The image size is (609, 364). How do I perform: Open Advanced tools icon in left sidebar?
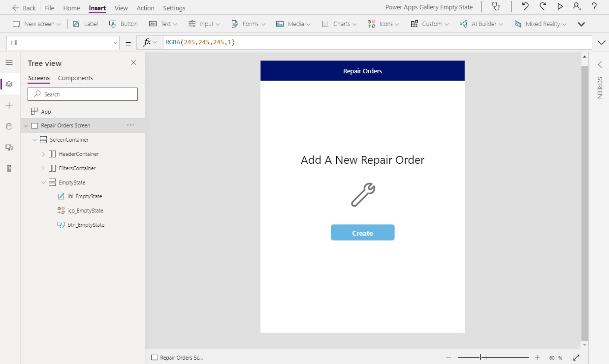[9, 169]
